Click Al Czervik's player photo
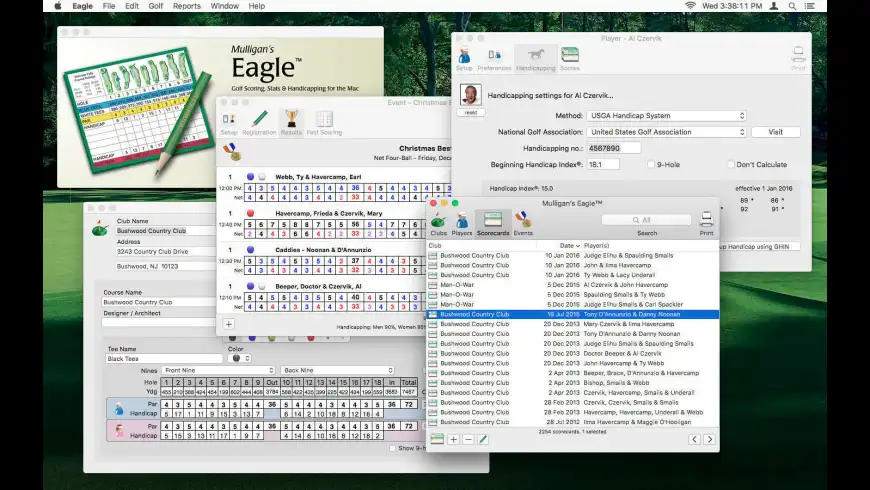This screenshot has width=870, height=490. coord(471,95)
